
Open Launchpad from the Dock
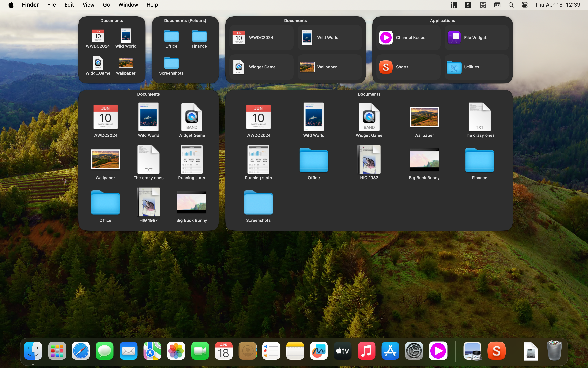point(57,351)
